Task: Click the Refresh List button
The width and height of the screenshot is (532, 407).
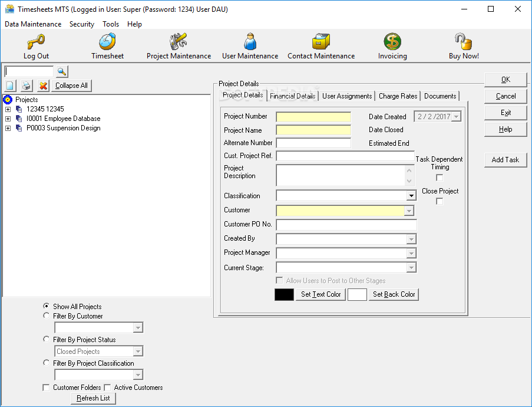Action: (93, 398)
